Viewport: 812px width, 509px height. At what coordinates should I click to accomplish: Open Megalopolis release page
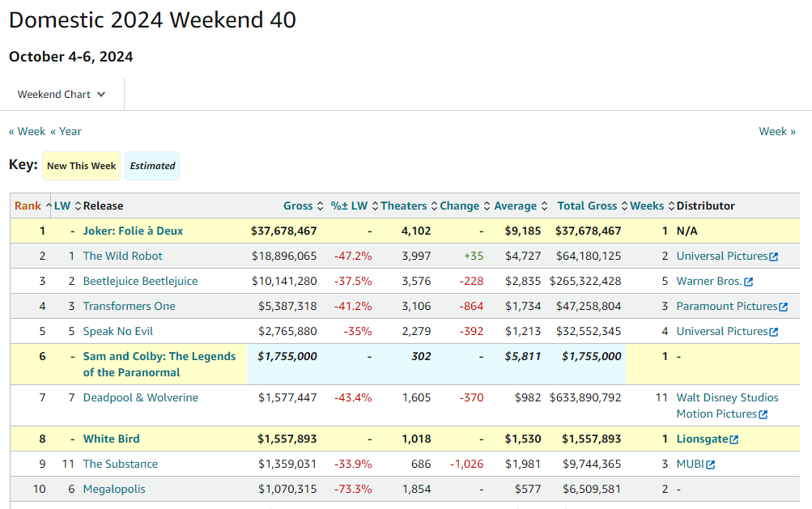pyautogui.click(x=114, y=490)
